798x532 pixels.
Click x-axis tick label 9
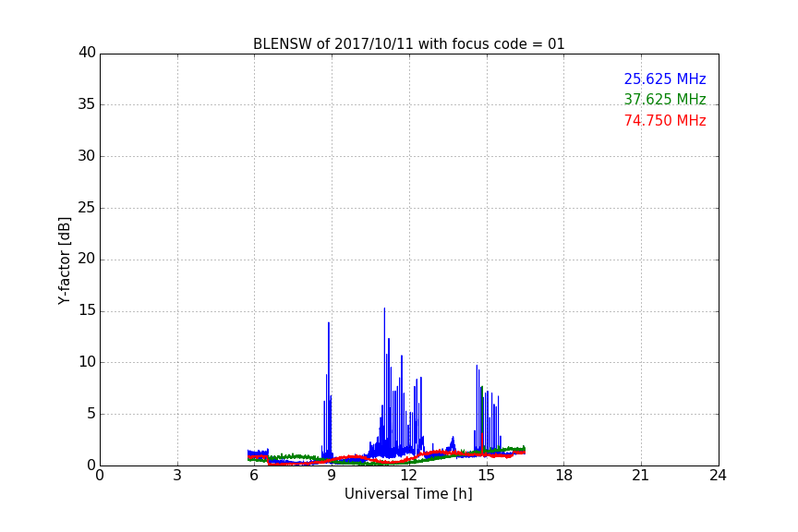(x=332, y=476)
